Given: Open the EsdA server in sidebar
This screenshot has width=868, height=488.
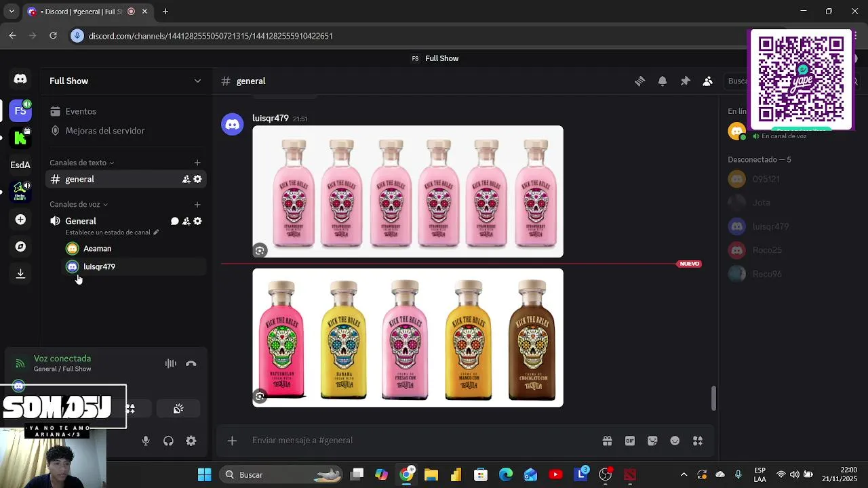Looking at the screenshot, I should 20,165.
